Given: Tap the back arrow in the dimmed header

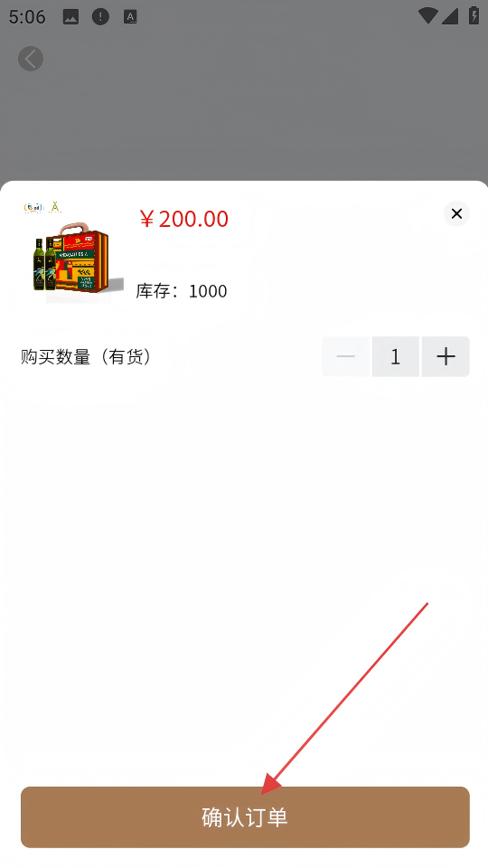Looking at the screenshot, I should (x=31, y=59).
